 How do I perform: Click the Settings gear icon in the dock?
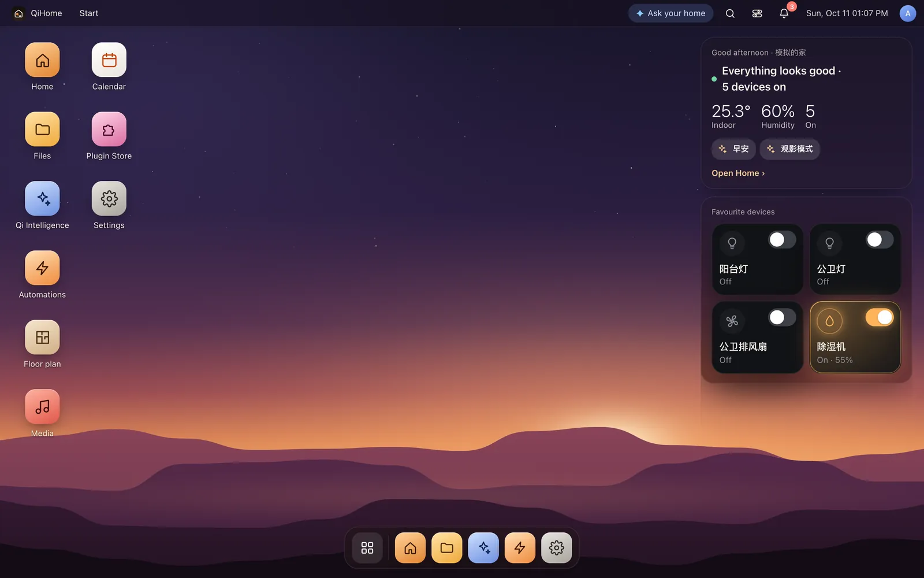point(557,548)
